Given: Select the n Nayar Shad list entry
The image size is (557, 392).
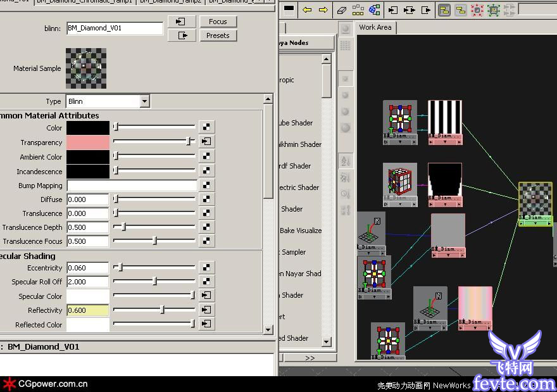Looking at the screenshot, I should 300,274.
